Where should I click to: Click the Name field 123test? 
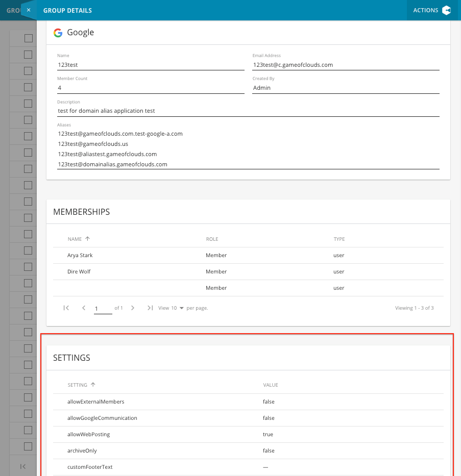151,65
